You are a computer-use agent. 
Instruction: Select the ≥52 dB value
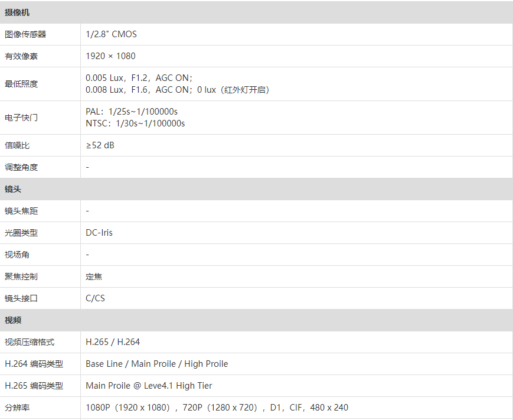(x=100, y=145)
